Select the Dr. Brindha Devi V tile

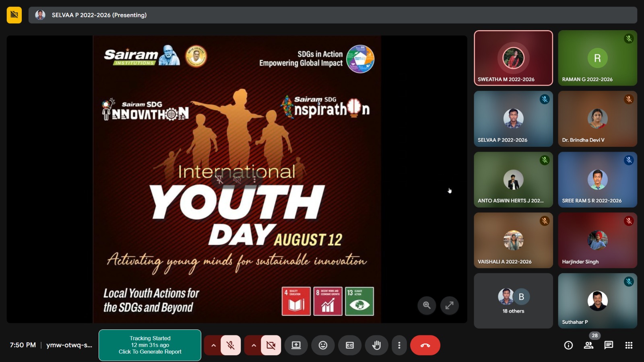(597, 119)
